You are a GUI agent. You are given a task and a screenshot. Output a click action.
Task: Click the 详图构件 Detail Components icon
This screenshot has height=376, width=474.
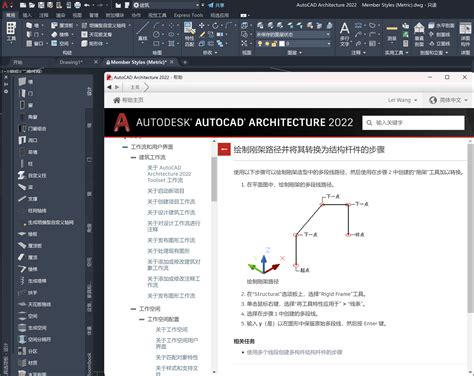(465, 34)
